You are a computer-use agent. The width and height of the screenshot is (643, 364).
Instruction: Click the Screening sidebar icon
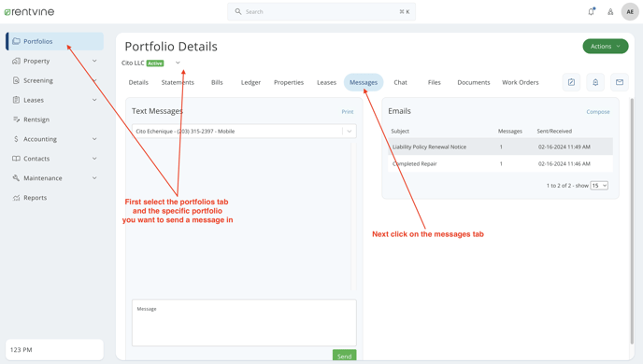coord(17,80)
